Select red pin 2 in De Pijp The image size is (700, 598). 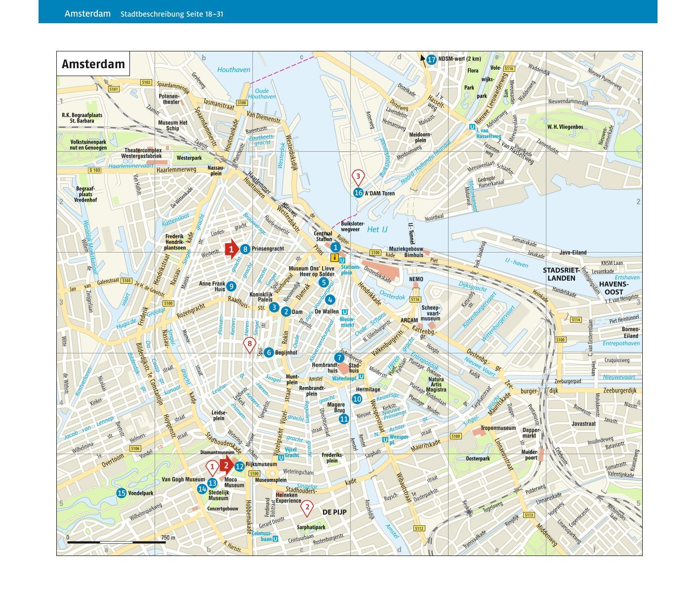(x=307, y=508)
